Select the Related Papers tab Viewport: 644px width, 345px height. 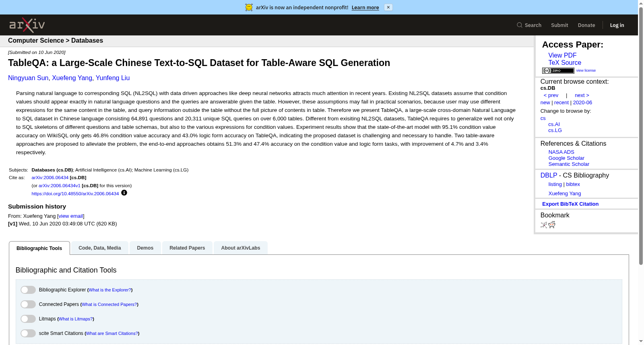click(x=187, y=248)
